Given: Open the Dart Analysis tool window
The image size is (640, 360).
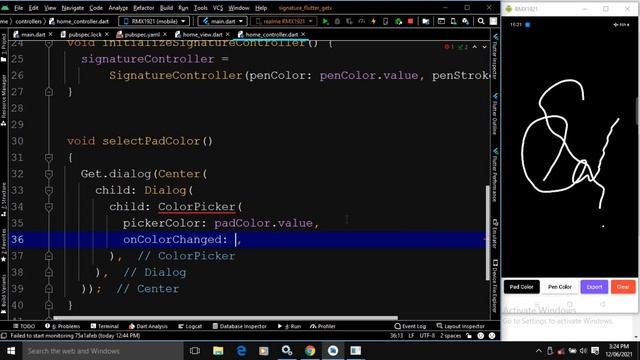Looking at the screenshot, I should point(148,326).
